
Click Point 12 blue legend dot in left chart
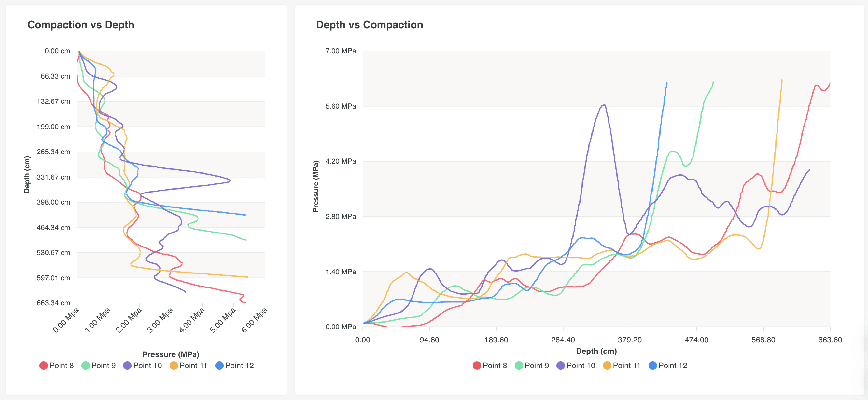coord(219,366)
